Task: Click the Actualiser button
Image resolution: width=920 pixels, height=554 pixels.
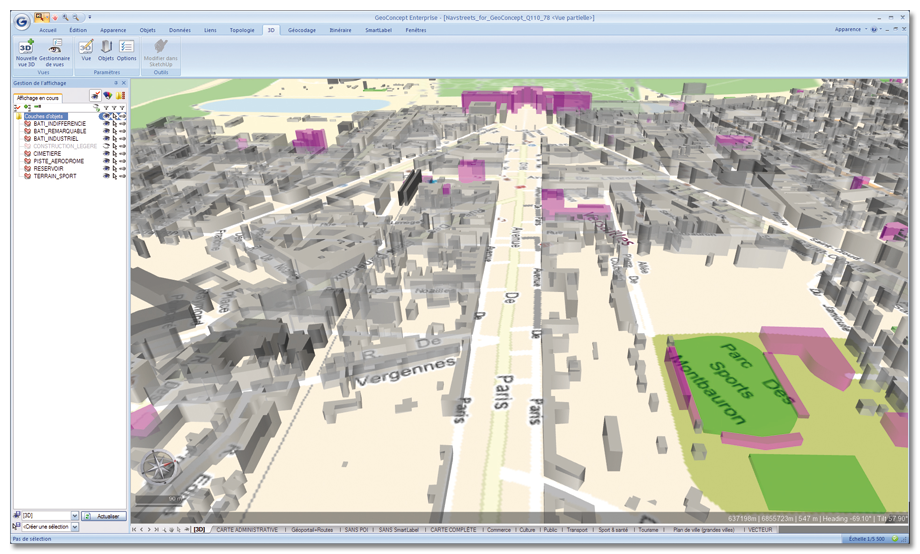Action: tap(104, 516)
